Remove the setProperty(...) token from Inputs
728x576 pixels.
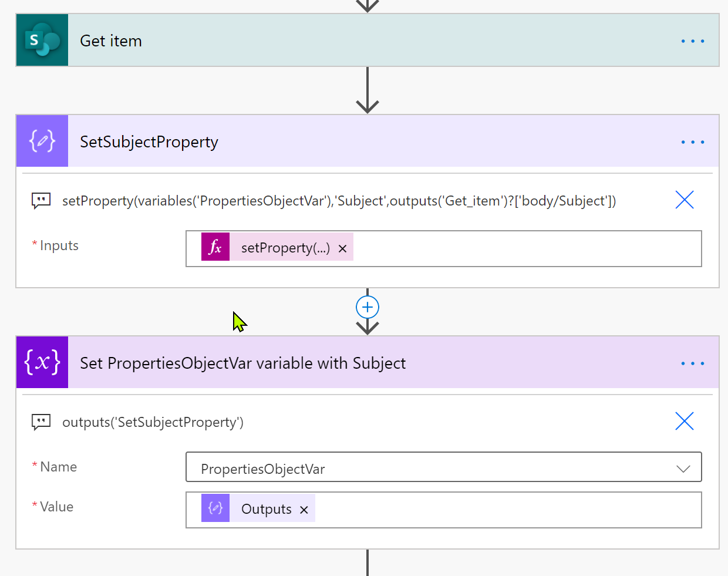(x=343, y=248)
